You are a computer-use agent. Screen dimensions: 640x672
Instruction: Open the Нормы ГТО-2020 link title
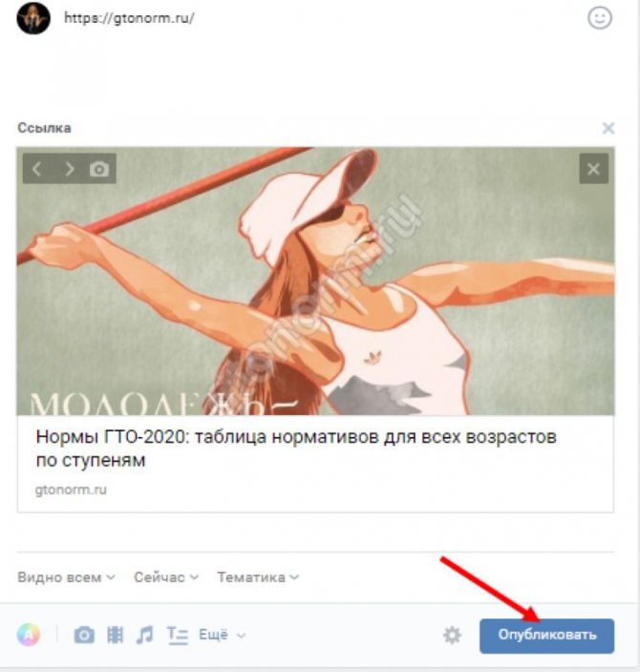296,449
